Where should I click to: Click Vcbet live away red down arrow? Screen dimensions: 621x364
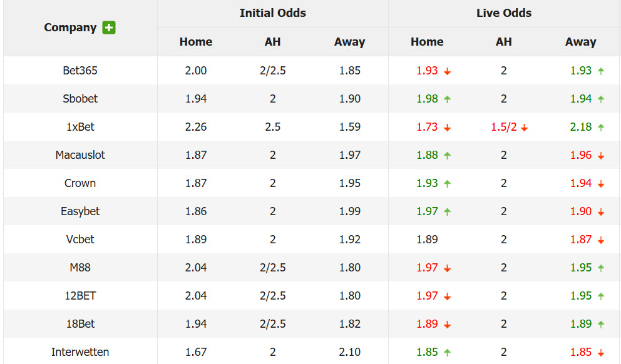point(601,240)
